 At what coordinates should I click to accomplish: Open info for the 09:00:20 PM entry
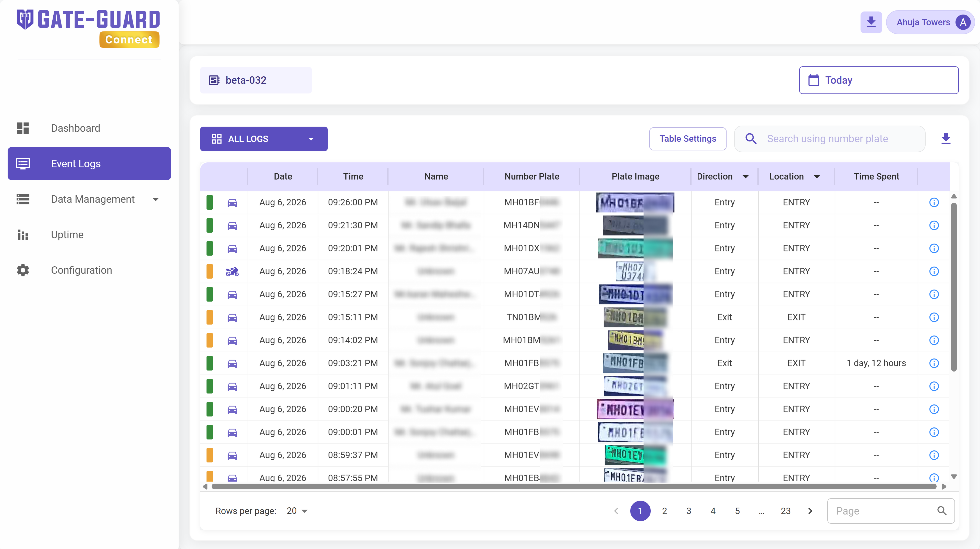(x=934, y=409)
